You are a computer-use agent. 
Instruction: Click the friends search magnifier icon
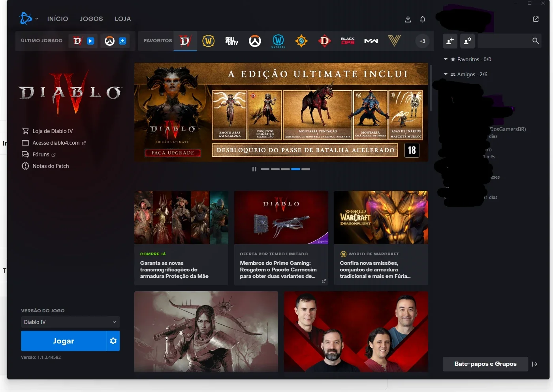point(535,41)
